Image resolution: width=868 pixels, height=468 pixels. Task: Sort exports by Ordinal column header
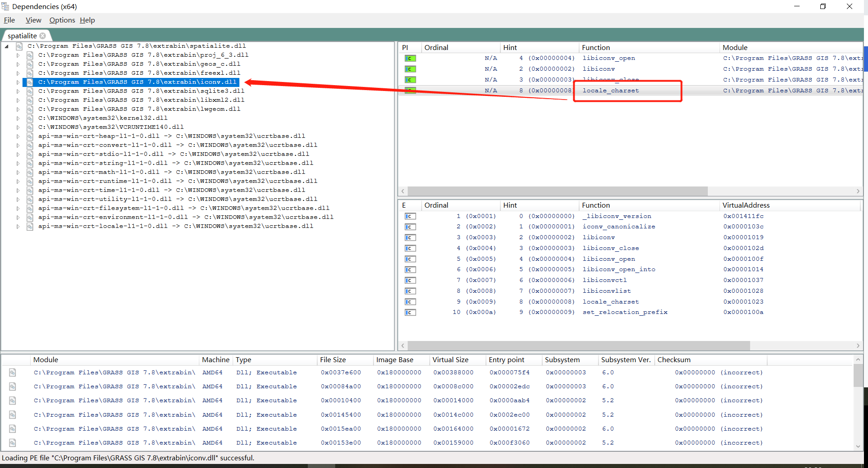point(460,205)
